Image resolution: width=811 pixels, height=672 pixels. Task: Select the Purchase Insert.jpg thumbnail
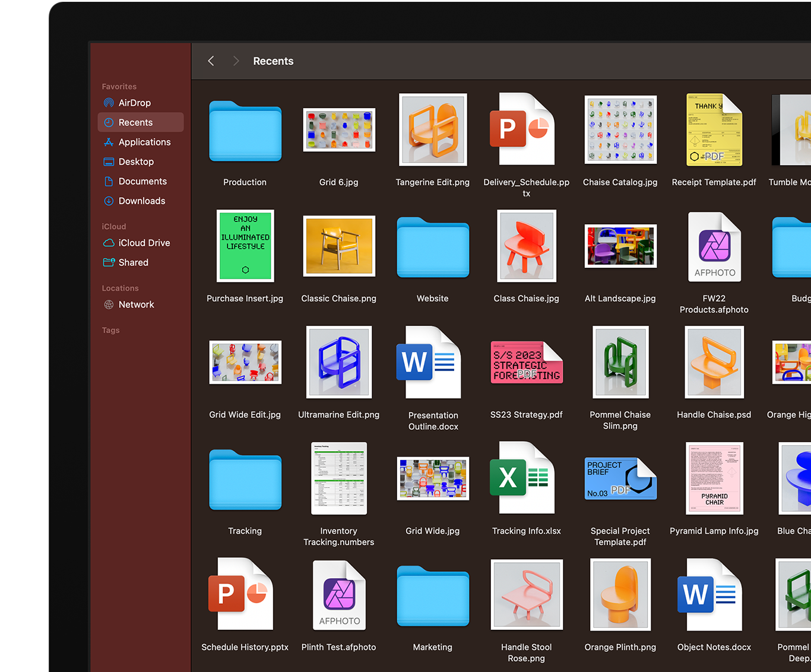(245, 246)
